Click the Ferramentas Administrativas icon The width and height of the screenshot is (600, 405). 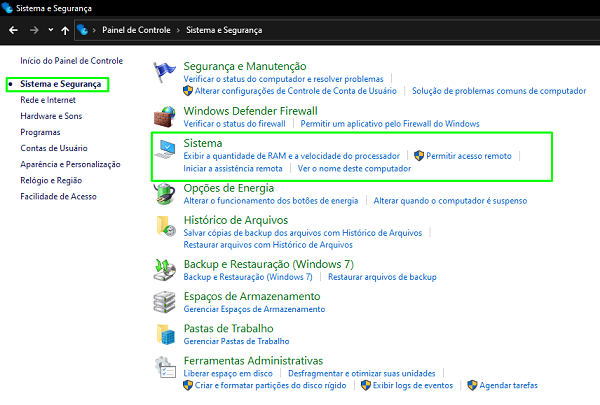click(166, 366)
